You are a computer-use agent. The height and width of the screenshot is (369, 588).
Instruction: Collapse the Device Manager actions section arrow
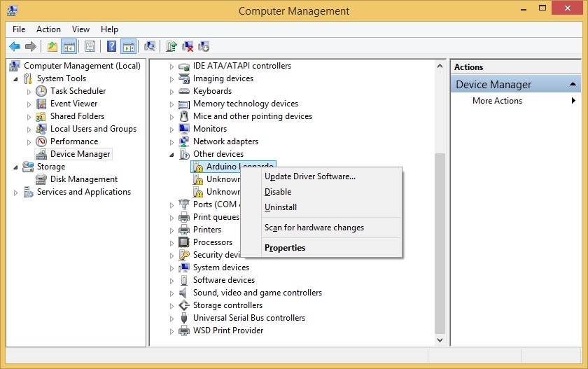(573, 84)
